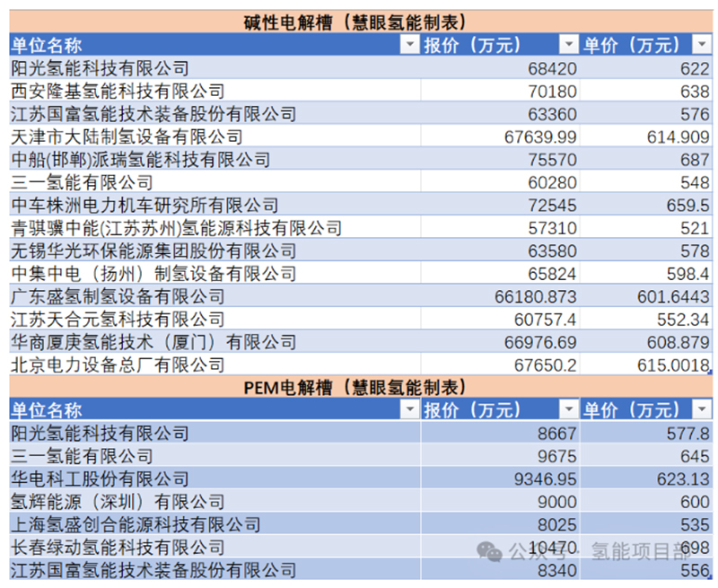Click quote value 63580

point(552,251)
